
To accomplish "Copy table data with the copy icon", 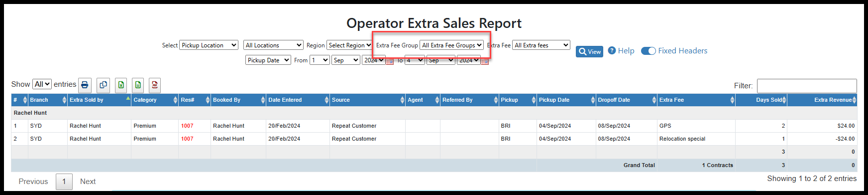I will pyautogui.click(x=103, y=85).
